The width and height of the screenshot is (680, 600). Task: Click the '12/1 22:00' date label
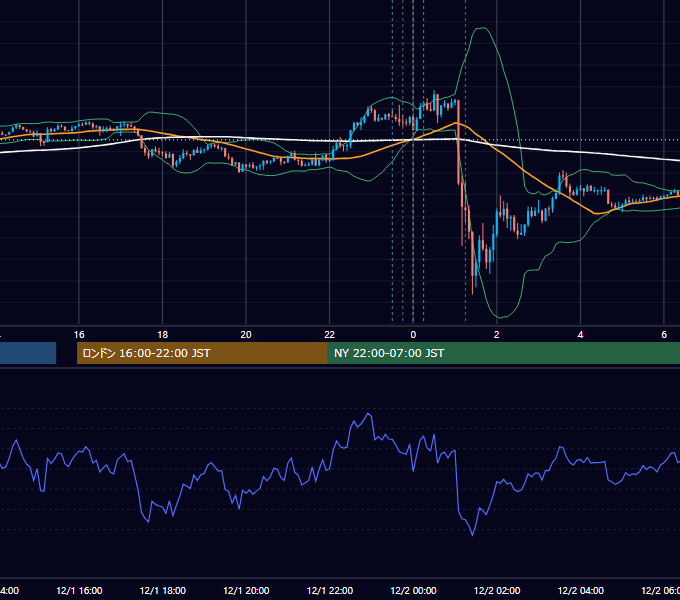click(330, 591)
